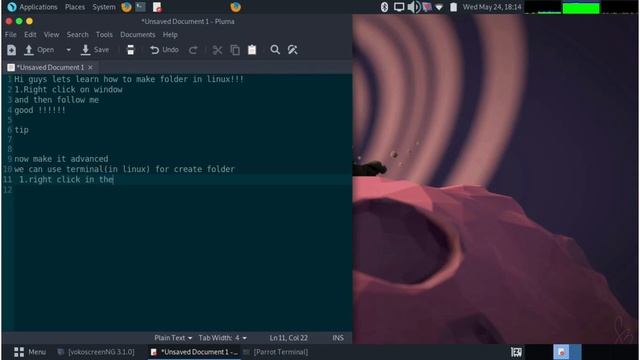
Task: Click line 'and then follow me'
Action: (57, 100)
